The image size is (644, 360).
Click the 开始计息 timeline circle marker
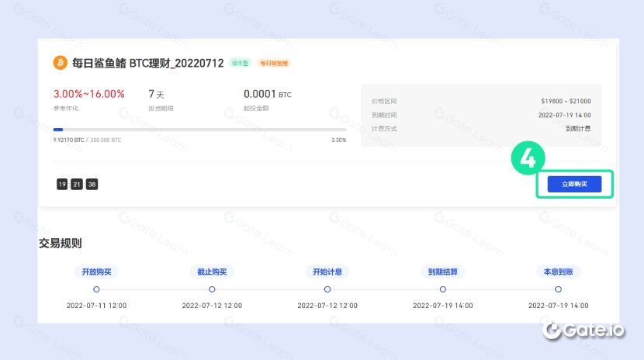pos(327,289)
